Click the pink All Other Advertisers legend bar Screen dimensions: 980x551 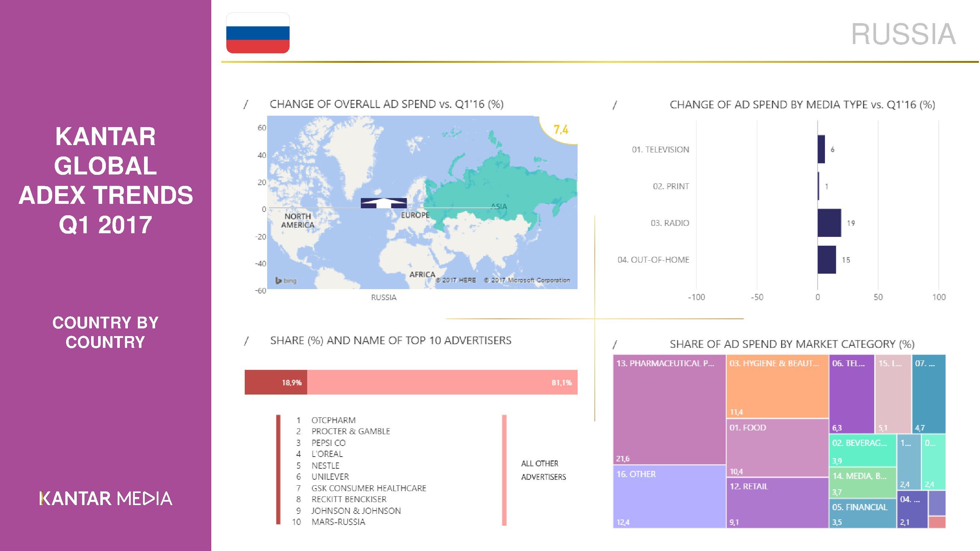click(x=505, y=470)
